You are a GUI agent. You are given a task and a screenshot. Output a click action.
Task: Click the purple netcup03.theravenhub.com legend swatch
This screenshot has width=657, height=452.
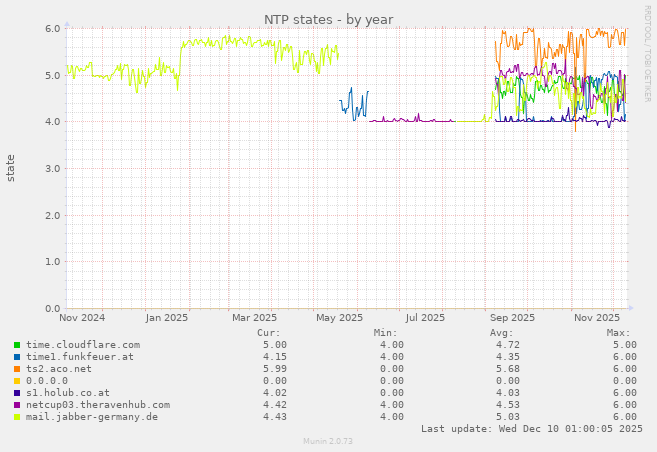(17, 405)
